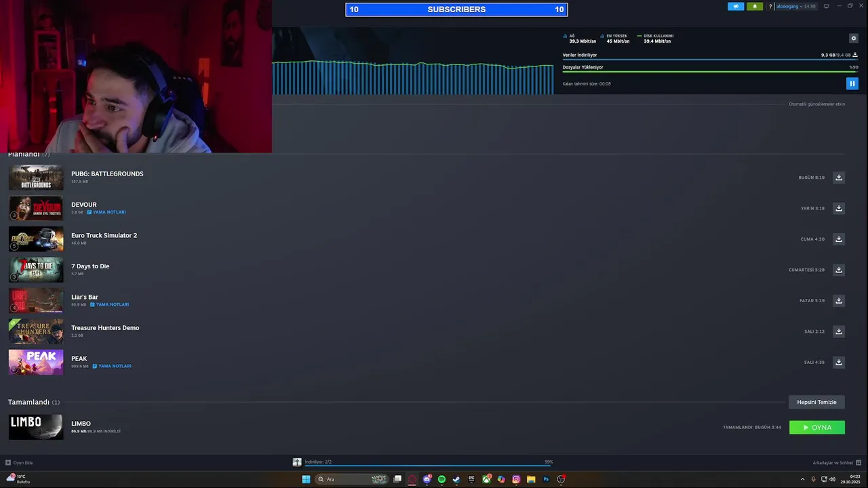Viewport: 868px width, 488px height.
Task: Download the PUBG: BATTLEGROUNDS update now
Action: (x=839, y=178)
